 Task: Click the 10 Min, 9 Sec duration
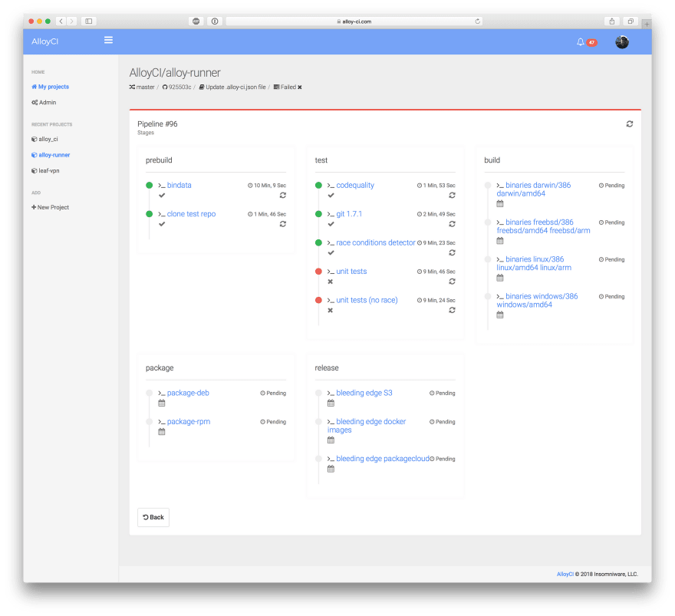pos(267,186)
